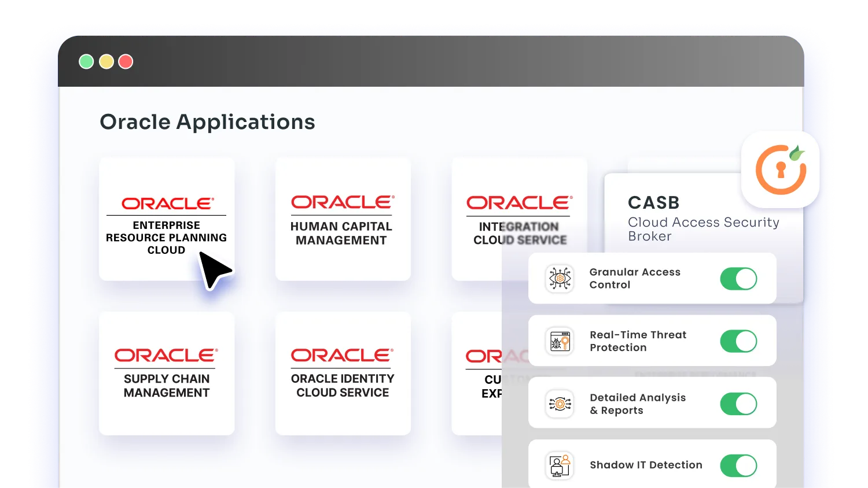
Task: Click the Detailed Analysis & Reports gear icon
Action: (x=559, y=403)
